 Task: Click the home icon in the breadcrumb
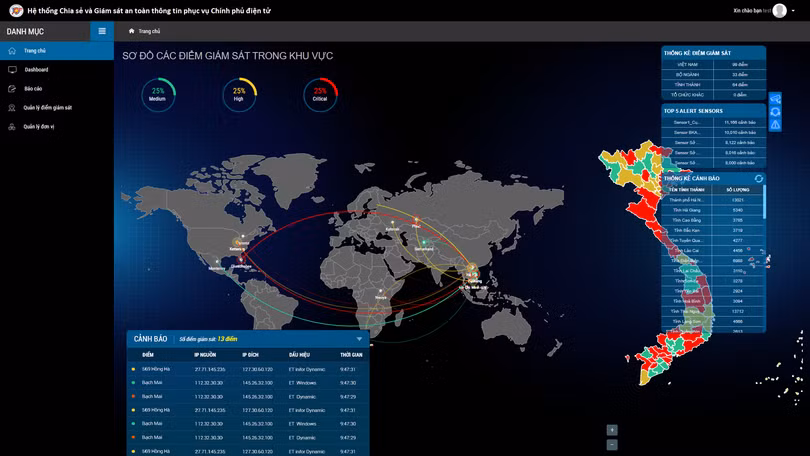pos(132,31)
